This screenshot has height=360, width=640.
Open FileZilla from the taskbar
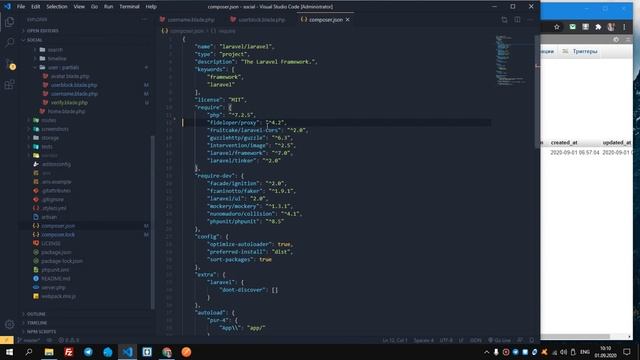click(69, 352)
